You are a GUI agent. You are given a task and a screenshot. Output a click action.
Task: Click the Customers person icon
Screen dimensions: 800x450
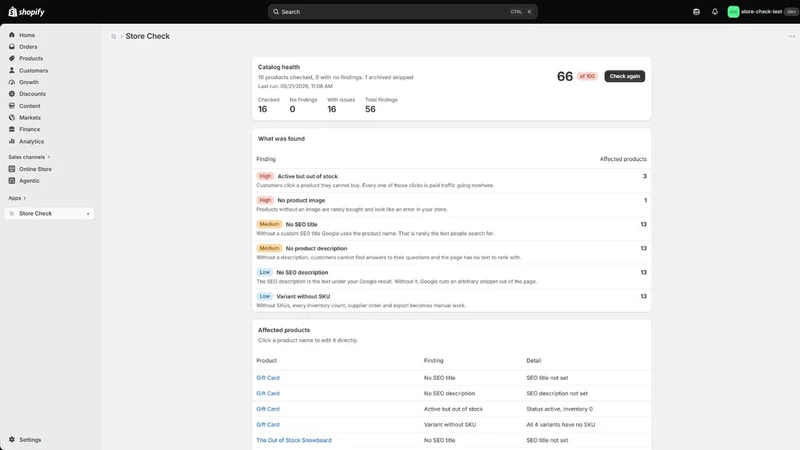pos(12,70)
